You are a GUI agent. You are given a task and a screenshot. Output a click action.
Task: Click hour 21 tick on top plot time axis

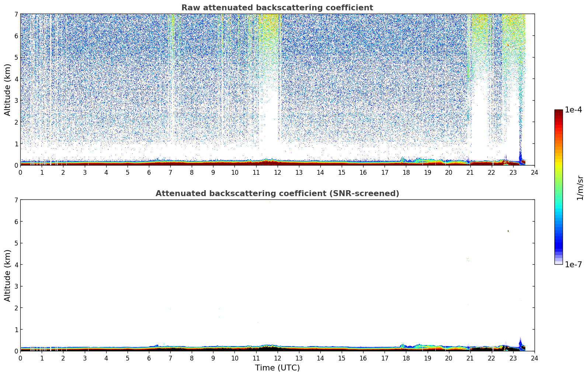coord(470,173)
